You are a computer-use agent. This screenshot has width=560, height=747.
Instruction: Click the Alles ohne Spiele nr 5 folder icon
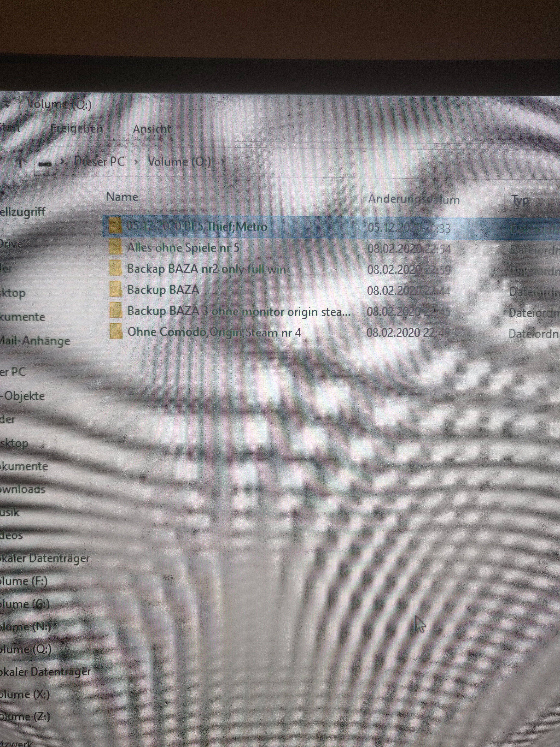[x=115, y=247]
